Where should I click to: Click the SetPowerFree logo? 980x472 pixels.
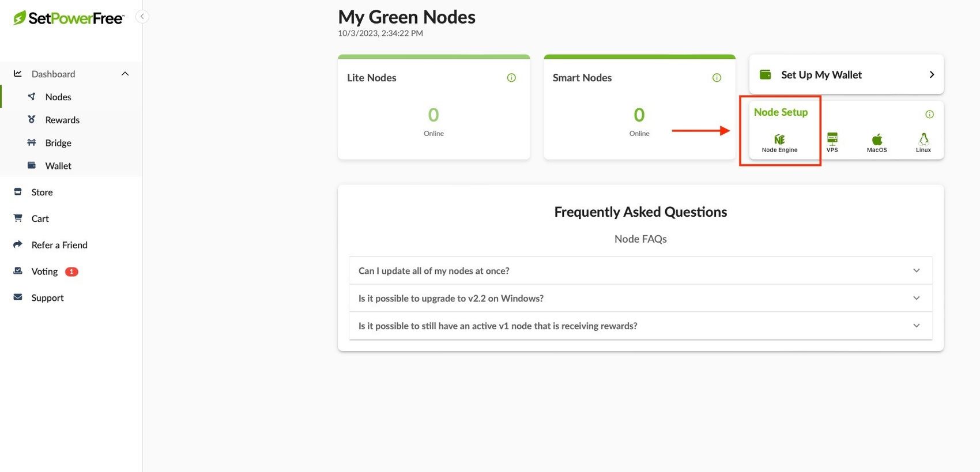[x=69, y=18]
